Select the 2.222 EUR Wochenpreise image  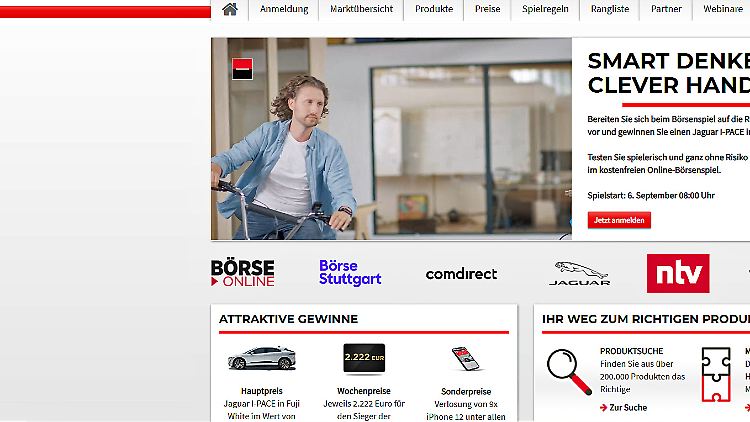tap(364, 357)
